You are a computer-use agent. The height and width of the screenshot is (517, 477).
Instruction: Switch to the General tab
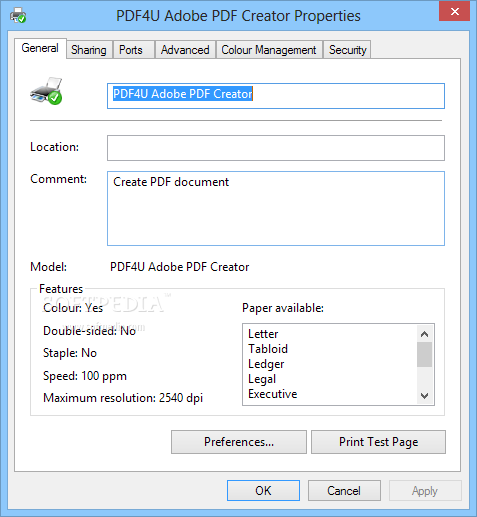40,48
